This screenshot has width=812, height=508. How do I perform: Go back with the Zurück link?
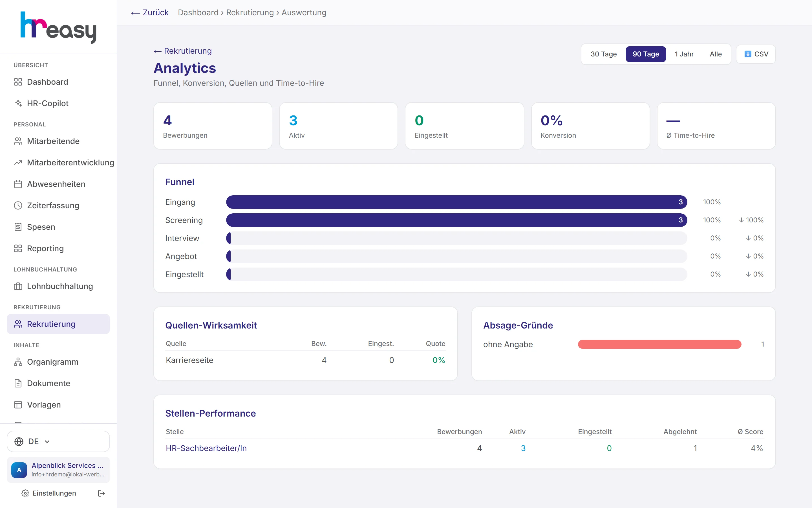click(x=150, y=12)
